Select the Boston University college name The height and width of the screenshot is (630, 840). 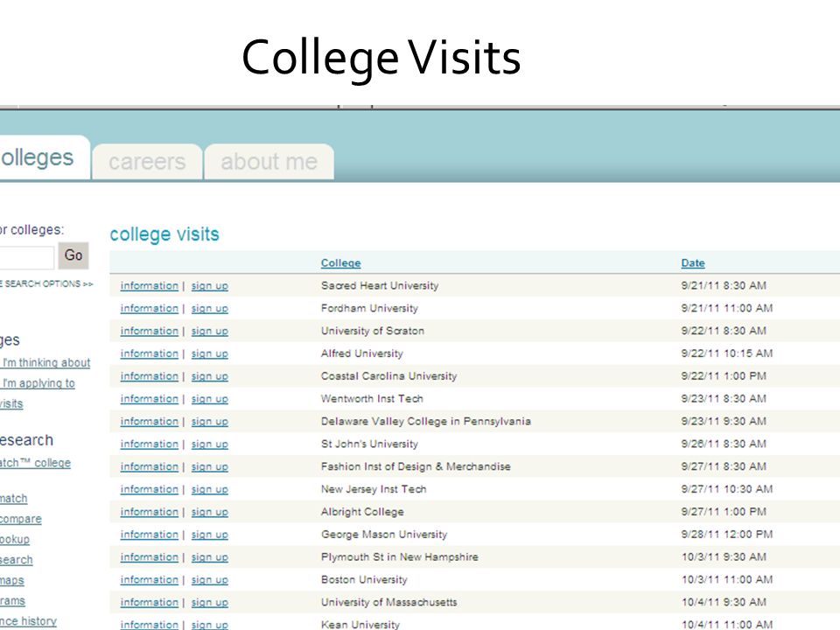click(x=364, y=579)
